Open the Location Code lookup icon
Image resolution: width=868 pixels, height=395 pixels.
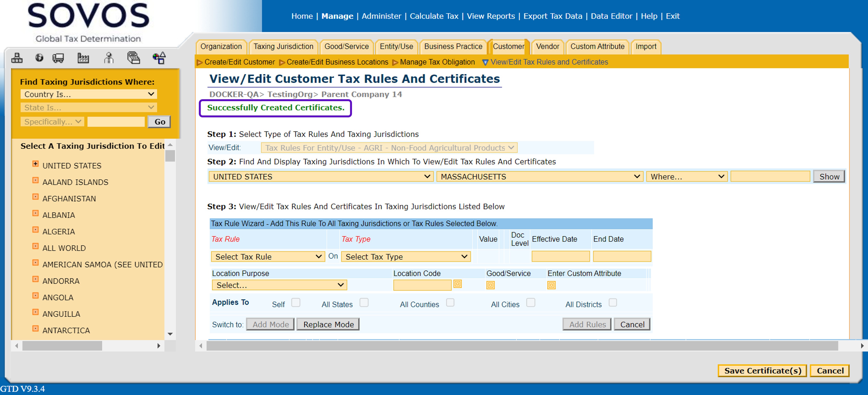457,284
